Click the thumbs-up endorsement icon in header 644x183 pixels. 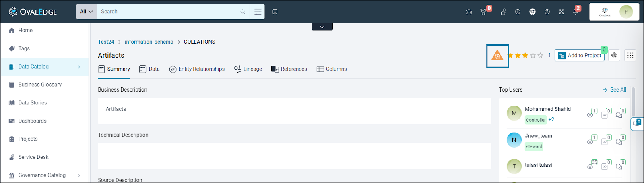(503, 12)
